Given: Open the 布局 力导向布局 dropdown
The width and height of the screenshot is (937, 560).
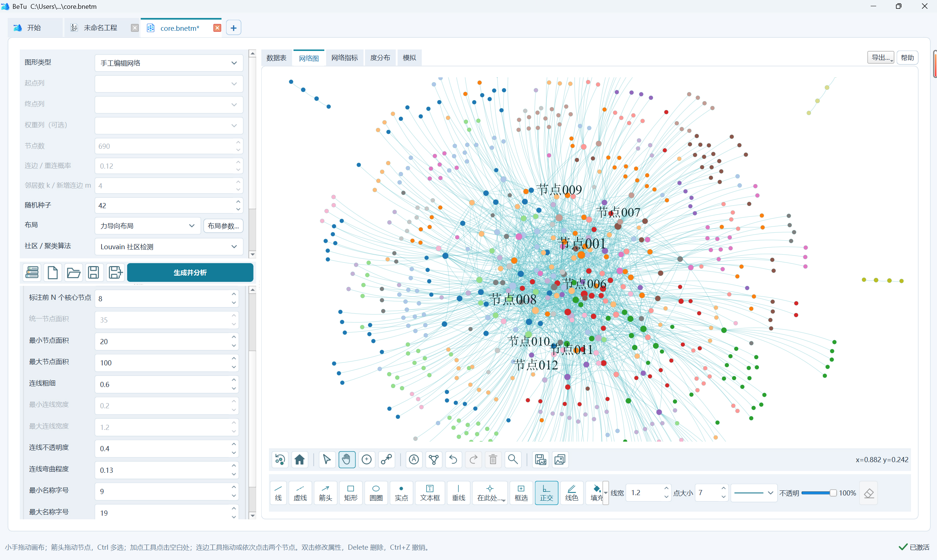Looking at the screenshot, I should tap(147, 226).
